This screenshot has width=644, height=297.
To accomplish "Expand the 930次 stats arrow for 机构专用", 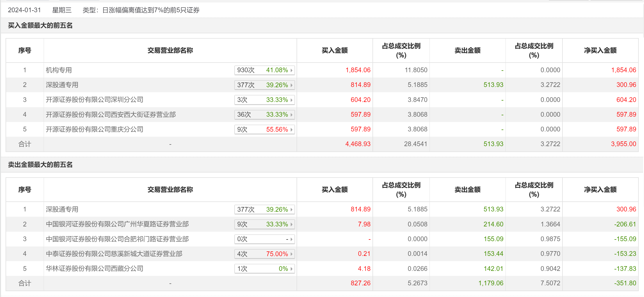I will point(291,70).
